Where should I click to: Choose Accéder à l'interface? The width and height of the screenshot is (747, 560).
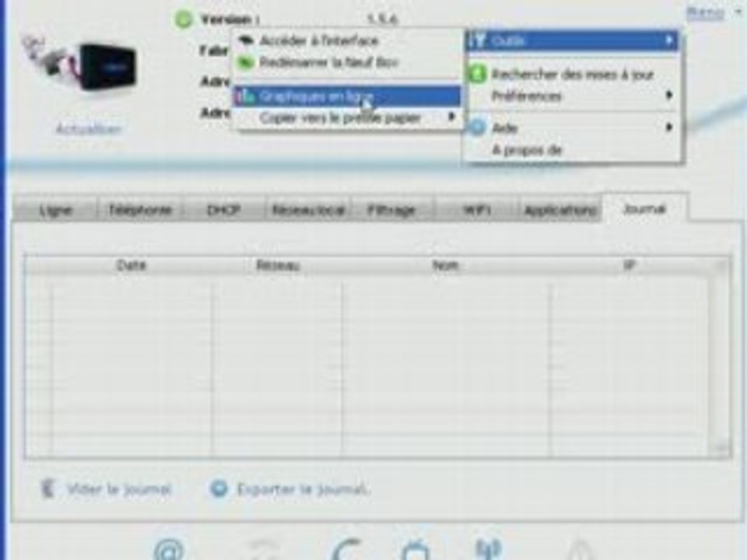click(347, 41)
